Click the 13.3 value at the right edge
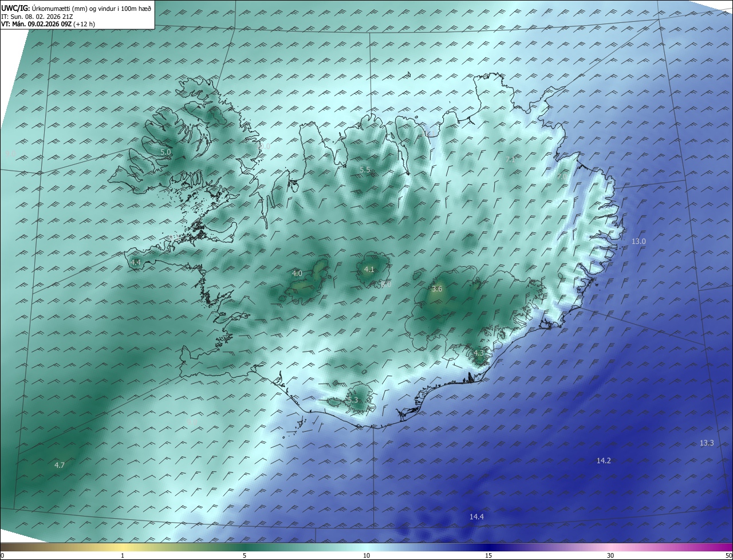The image size is (733, 560). 707,443
